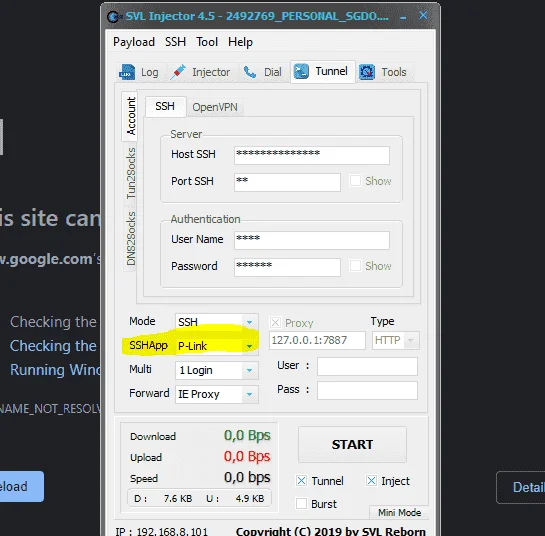Open the Forward dropdown showing IE Proxy

pos(217,394)
